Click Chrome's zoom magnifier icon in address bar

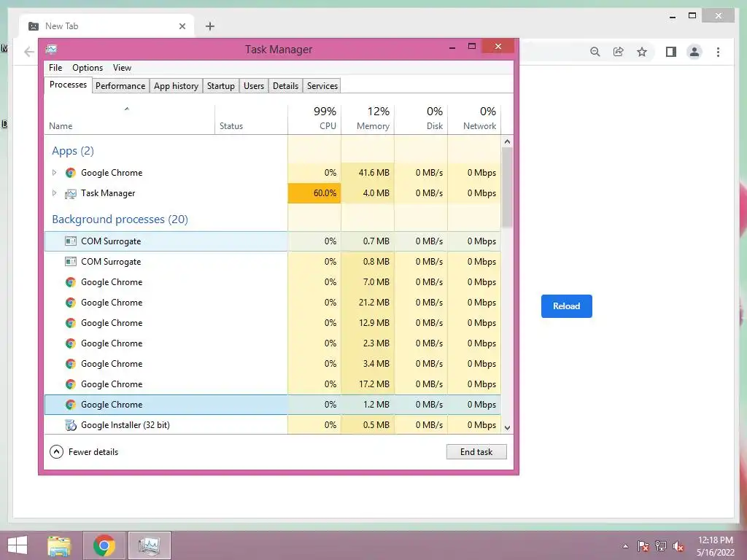(595, 52)
